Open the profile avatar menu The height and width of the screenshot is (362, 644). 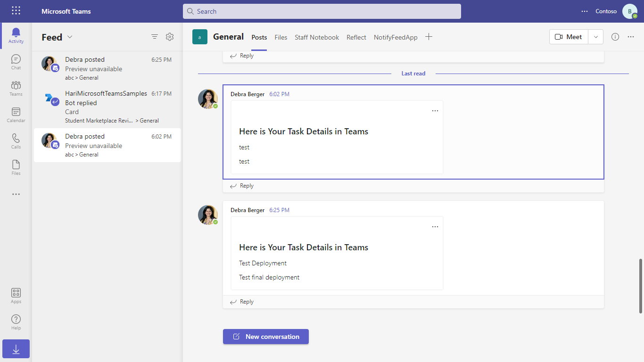pos(630,11)
